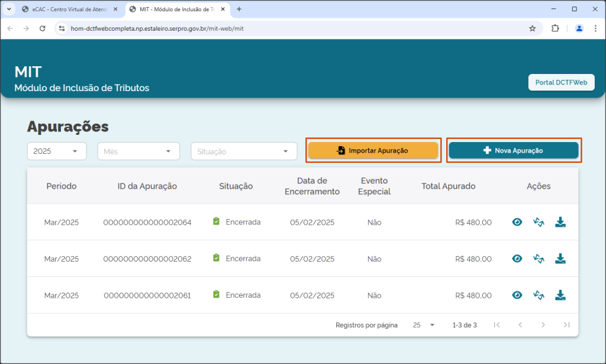
Task: Select ID 000000000000002062 cell
Action: (x=147, y=259)
